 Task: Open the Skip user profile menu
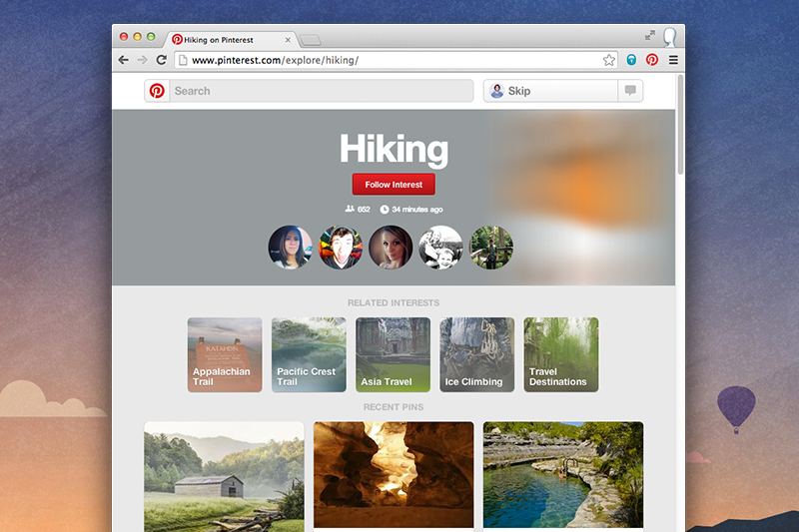550,91
